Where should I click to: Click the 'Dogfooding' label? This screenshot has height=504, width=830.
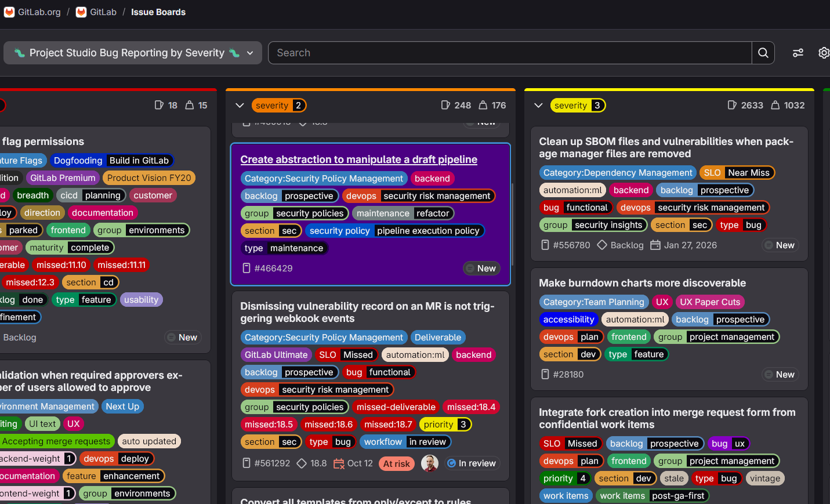111,161
